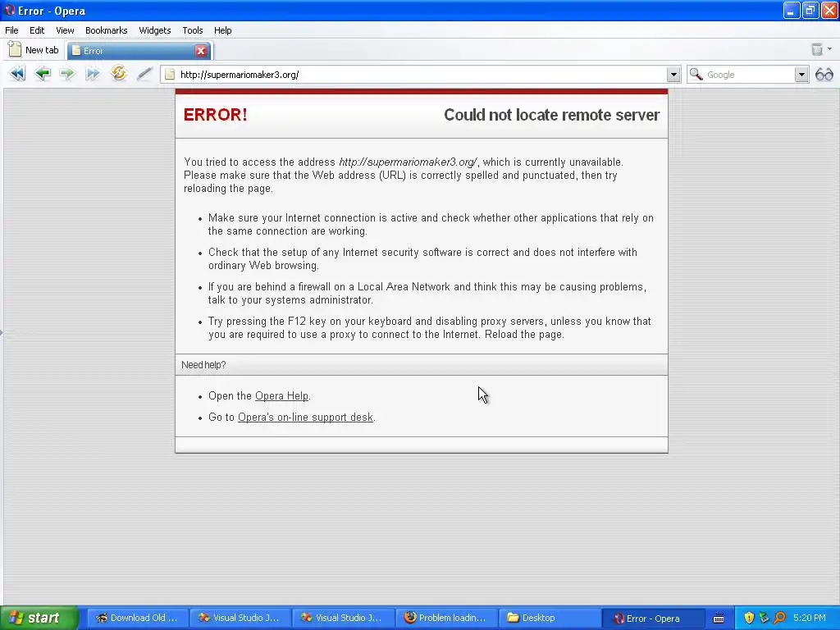This screenshot has height=630, width=840.
Task: Open the Edit menu
Action: point(37,30)
